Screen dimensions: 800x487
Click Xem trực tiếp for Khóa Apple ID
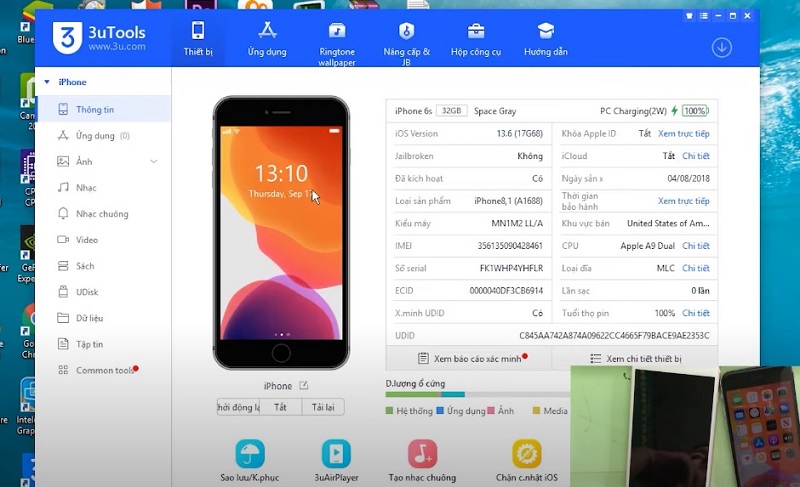pos(684,134)
